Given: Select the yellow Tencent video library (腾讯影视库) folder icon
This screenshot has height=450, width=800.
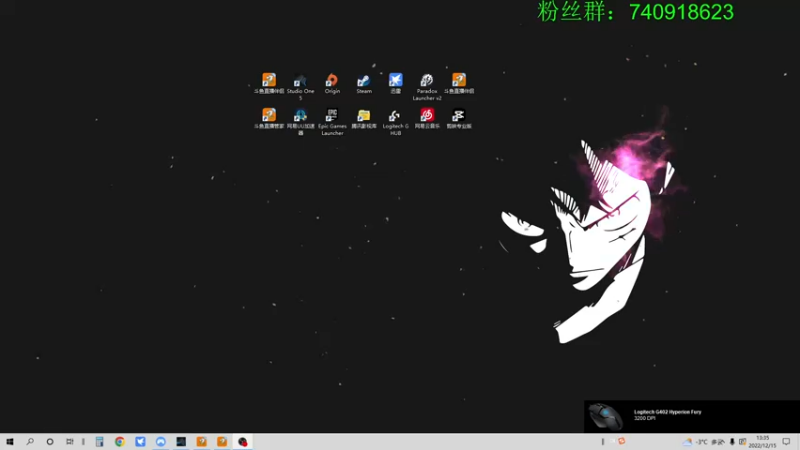Looking at the screenshot, I should coord(364,118).
